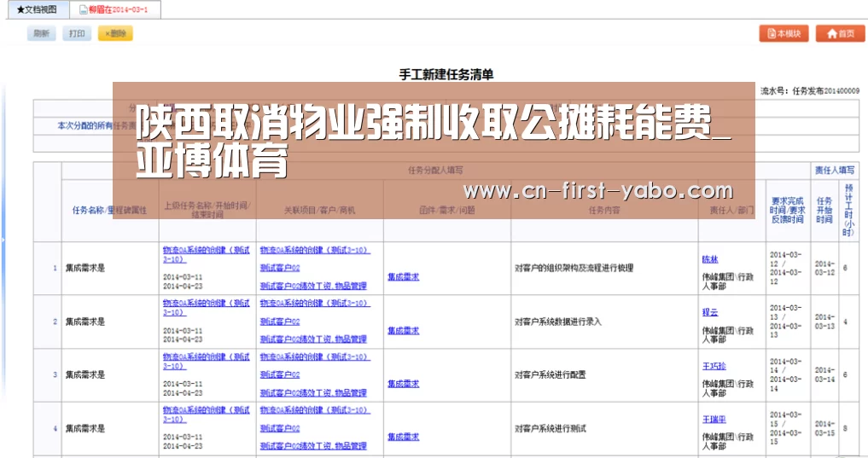Click serial number 流水号 text
The height and width of the screenshot is (458, 868).
[x=809, y=90]
